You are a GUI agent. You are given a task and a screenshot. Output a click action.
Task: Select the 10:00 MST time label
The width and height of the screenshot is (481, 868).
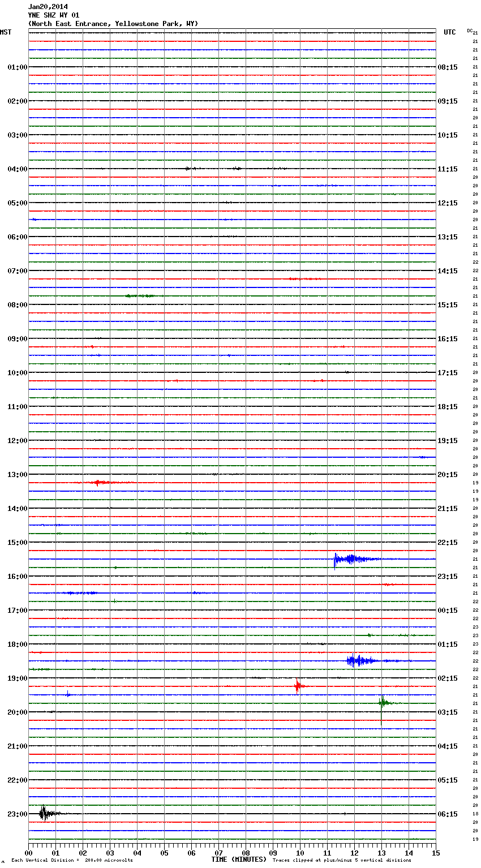pos(17,373)
